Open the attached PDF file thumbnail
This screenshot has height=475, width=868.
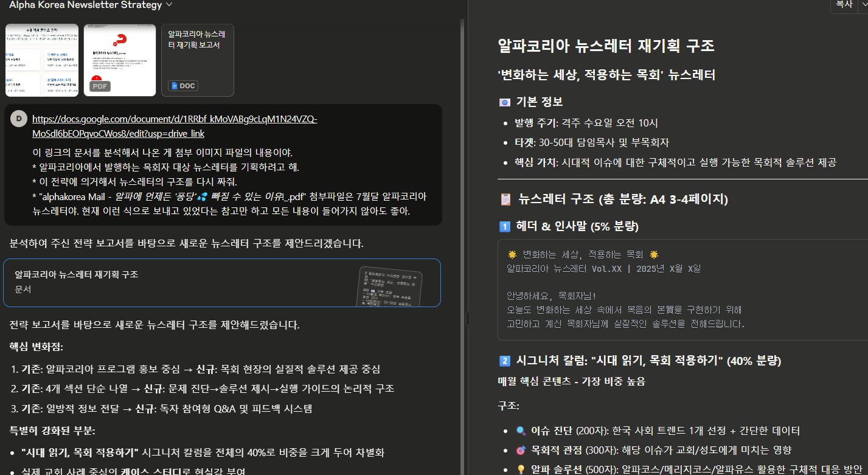tap(120, 60)
